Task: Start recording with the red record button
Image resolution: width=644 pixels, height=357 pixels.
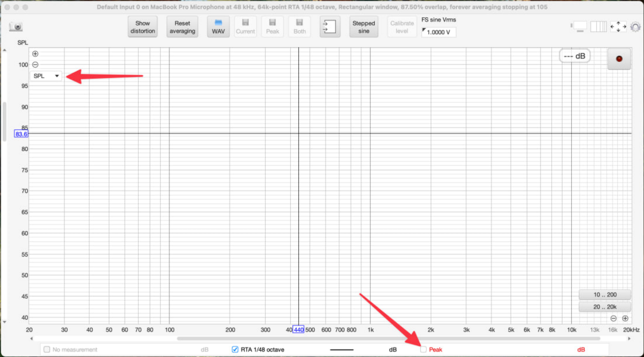Action: pos(619,59)
